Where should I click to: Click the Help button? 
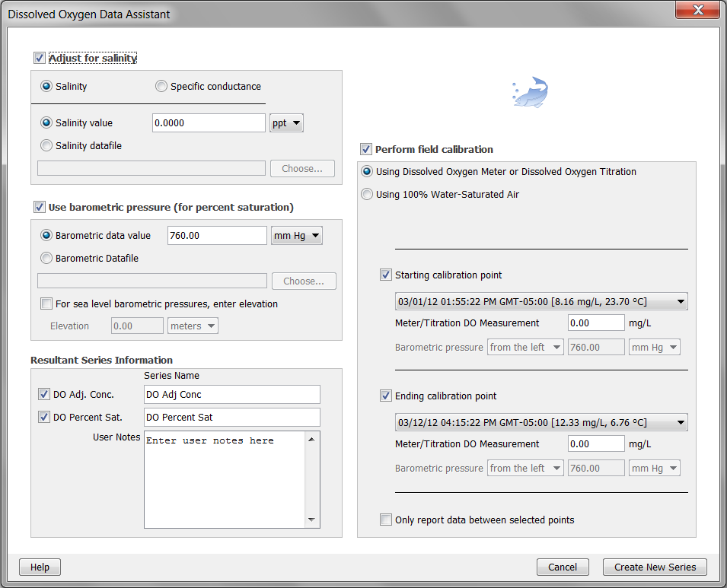[x=40, y=567]
